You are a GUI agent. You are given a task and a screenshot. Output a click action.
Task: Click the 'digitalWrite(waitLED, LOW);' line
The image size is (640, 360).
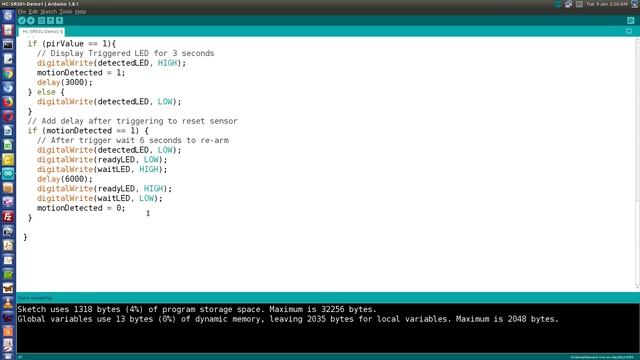point(100,198)
